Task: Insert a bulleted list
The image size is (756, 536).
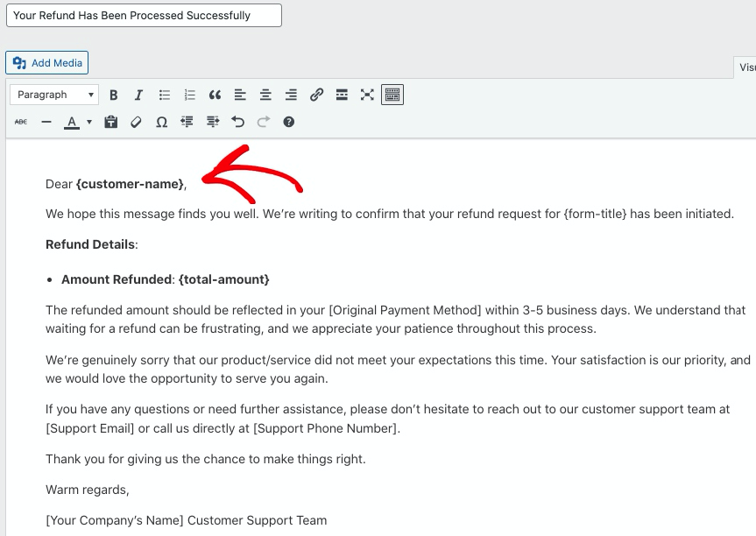Action: (164, 95)
